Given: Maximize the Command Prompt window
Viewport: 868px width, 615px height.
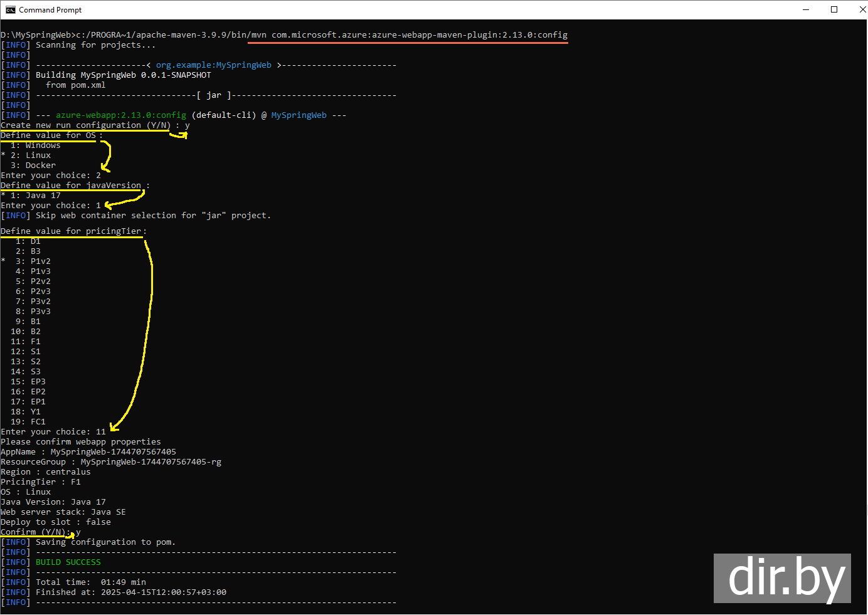Looking at the screenshot, I should 834,9.
